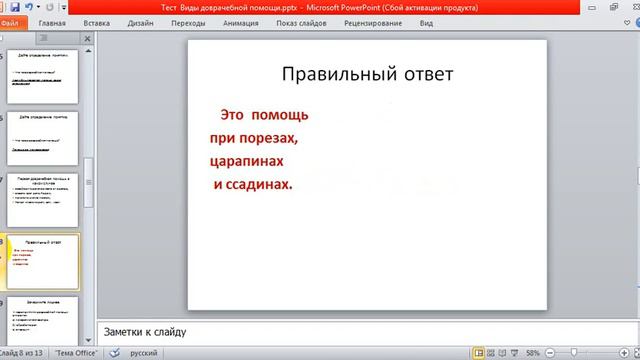Click the spell check icon in status bar
The image size is (640, 360).
point(115,353)
